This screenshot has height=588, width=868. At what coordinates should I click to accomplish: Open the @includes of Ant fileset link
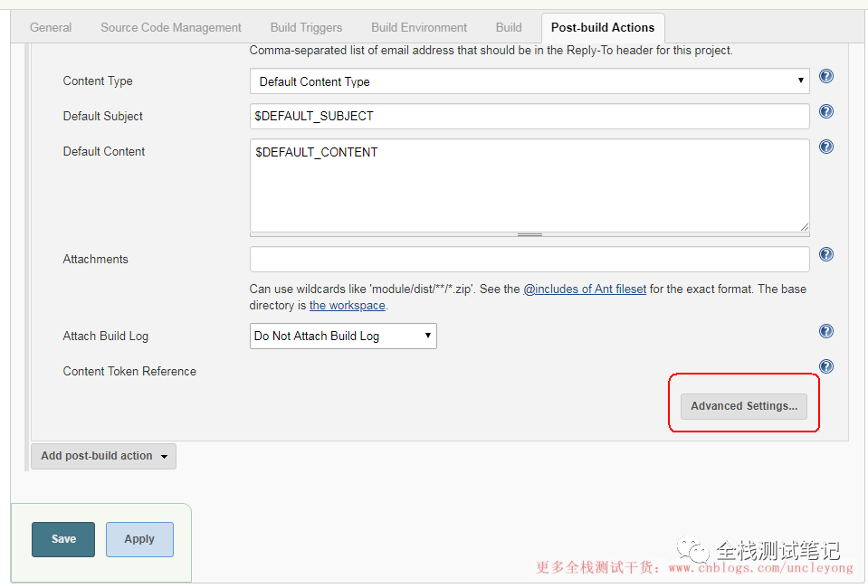(x=585, y=289)
